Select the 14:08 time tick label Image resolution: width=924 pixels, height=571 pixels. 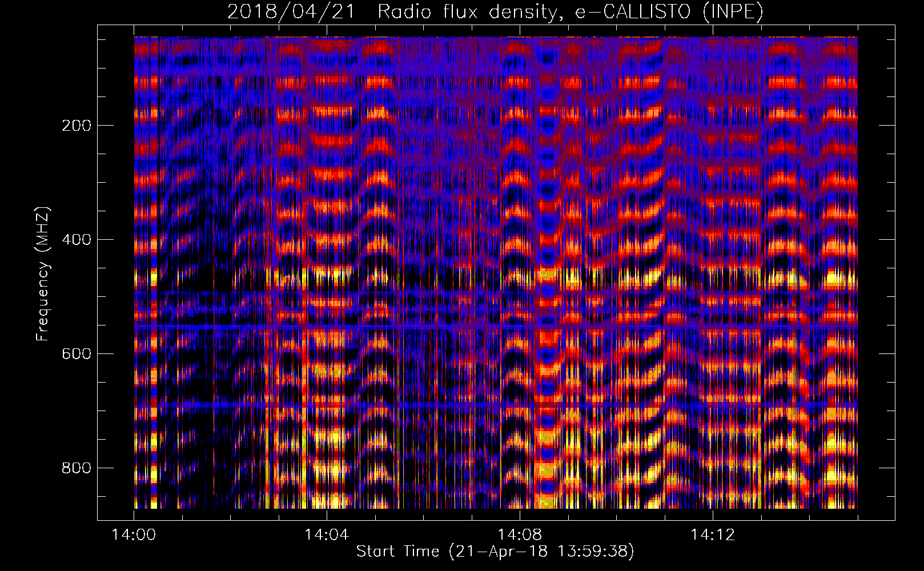pyautogui.click(x=520, y=535)
